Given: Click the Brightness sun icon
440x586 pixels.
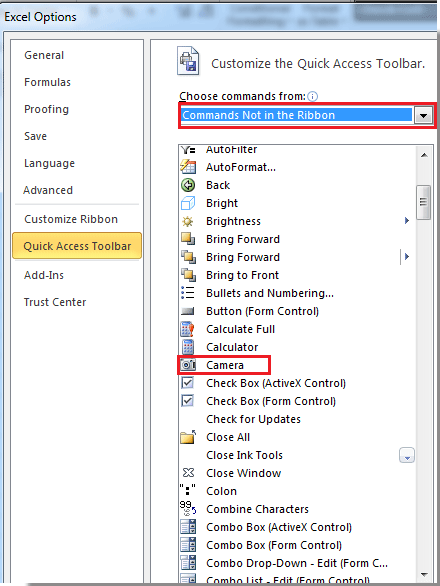Looking at the screenshot, I should pyautogui.click(x=187, y=221).
